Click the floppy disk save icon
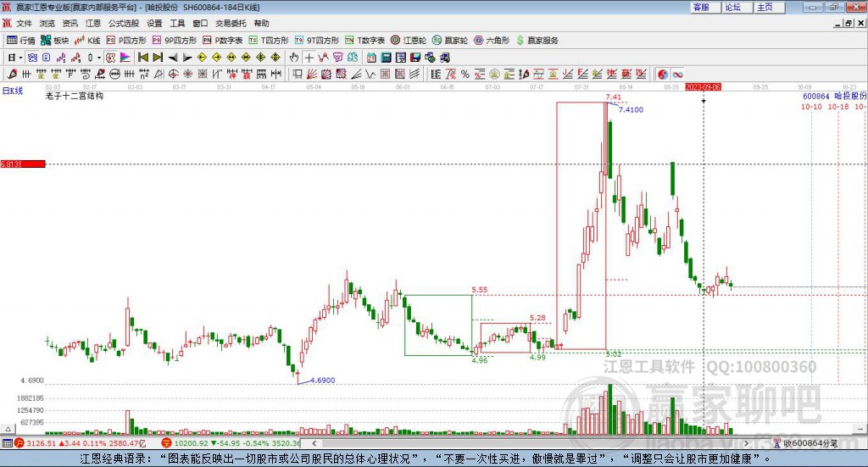The width and height of the screenshot is (868, 467). coord(415,58)
